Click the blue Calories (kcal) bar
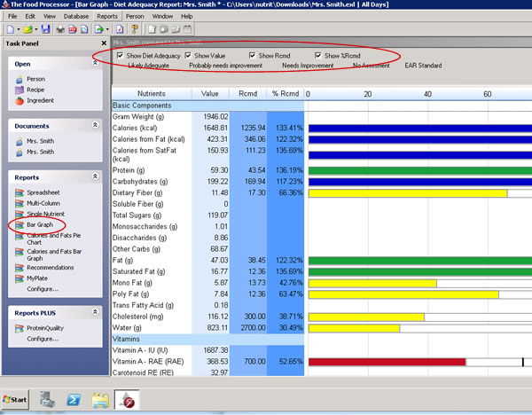The height and width of the screenshot is (415, 532). tap(417, 128)
